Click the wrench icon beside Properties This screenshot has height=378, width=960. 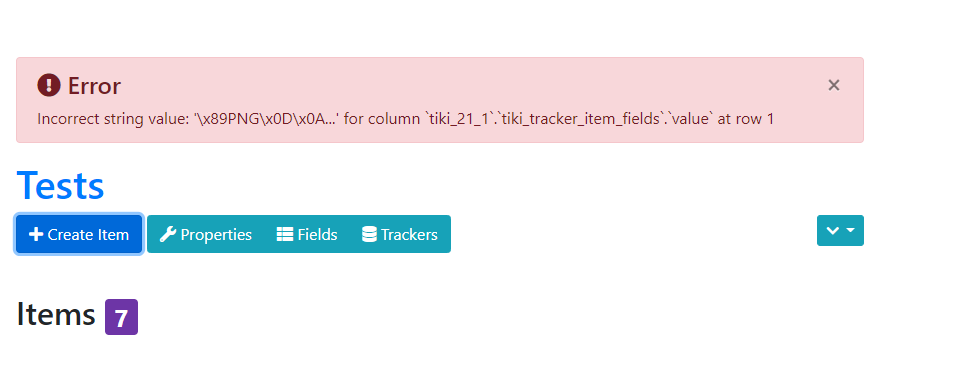click(x=168, y=234)
